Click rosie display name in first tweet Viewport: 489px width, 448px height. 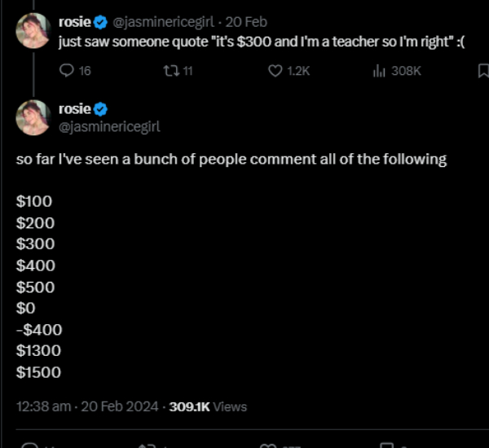point(75,22)
